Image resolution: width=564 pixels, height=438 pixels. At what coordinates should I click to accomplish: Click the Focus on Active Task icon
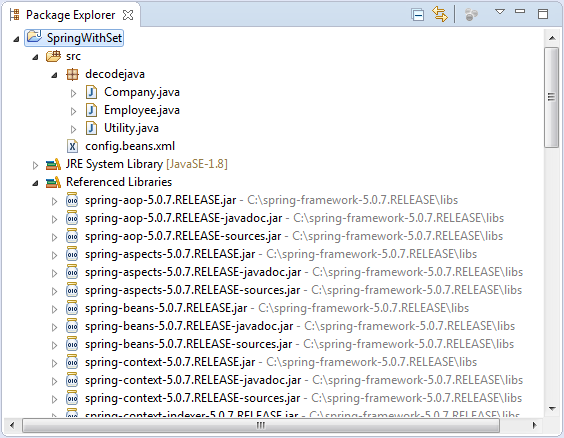point(471,15)
